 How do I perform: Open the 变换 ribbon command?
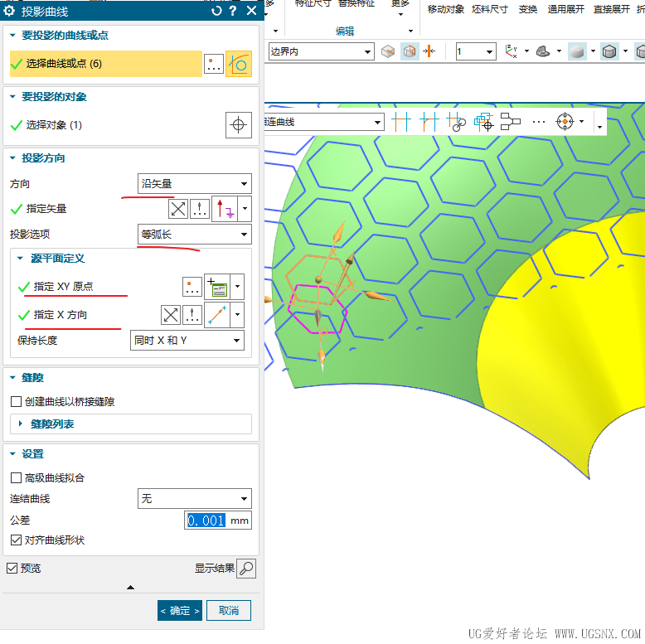click(x=528, y=9)
